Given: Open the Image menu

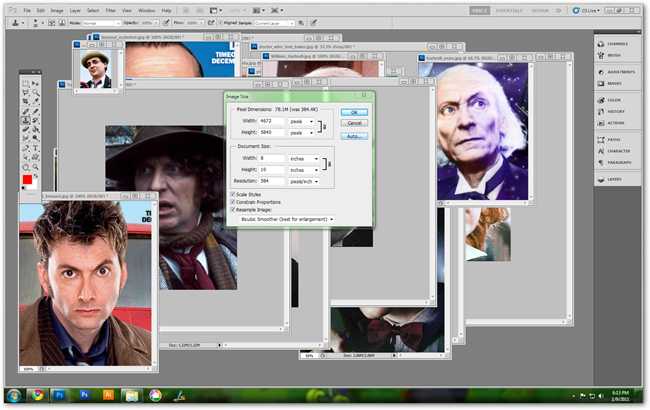Looking at the screenshot, I should (57, 10).
